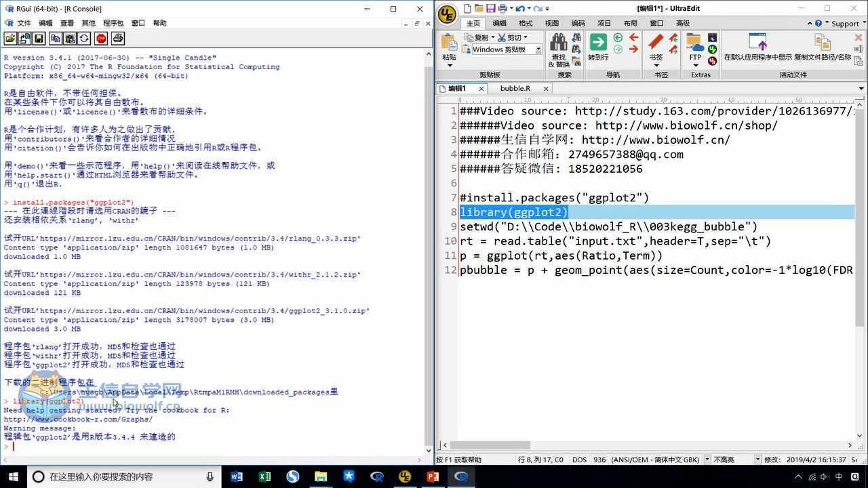Switch to the bubble.R file tab
Image resolution: width=868 pixels, height=488 pixels.
tap(515, 88)
